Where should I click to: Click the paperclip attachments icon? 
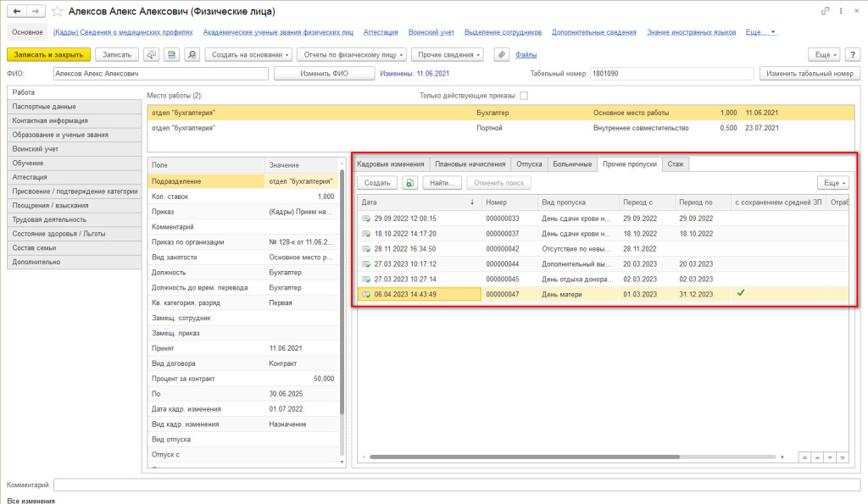[x=501, y=54]
